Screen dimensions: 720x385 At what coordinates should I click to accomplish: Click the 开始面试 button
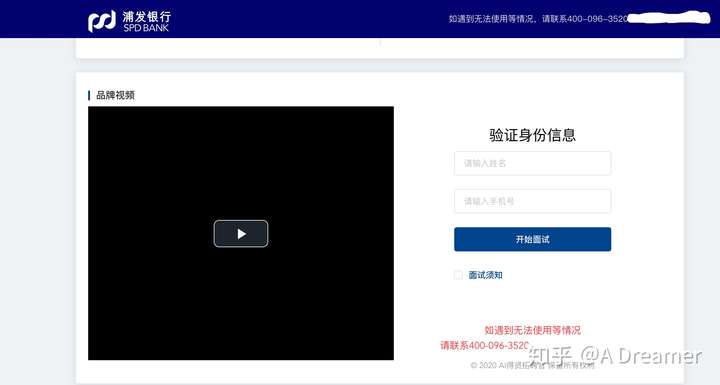(532, 239)
